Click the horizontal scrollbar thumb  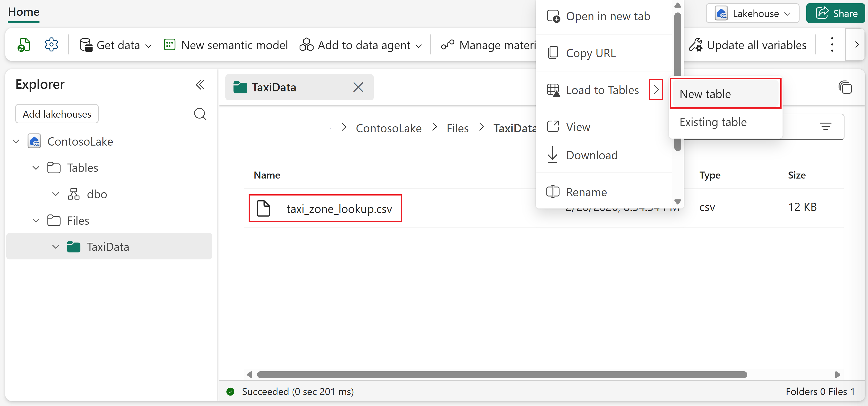tap(502, 375)
